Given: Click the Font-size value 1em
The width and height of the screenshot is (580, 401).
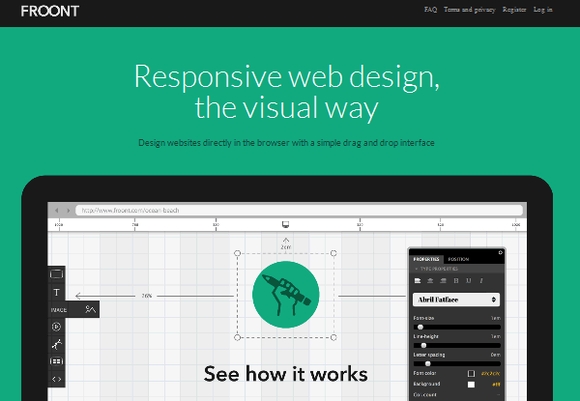Looking at the screenshot, I should tap(496, 318).
